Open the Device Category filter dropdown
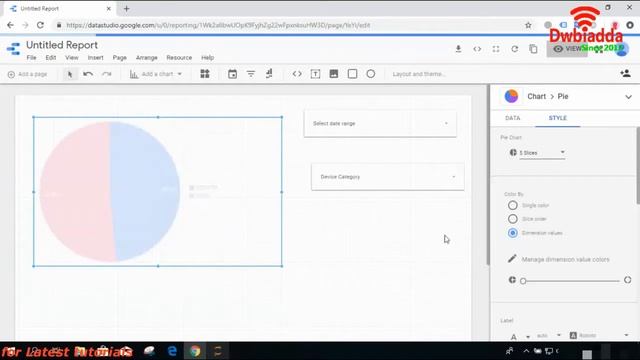 click(387, 177)
